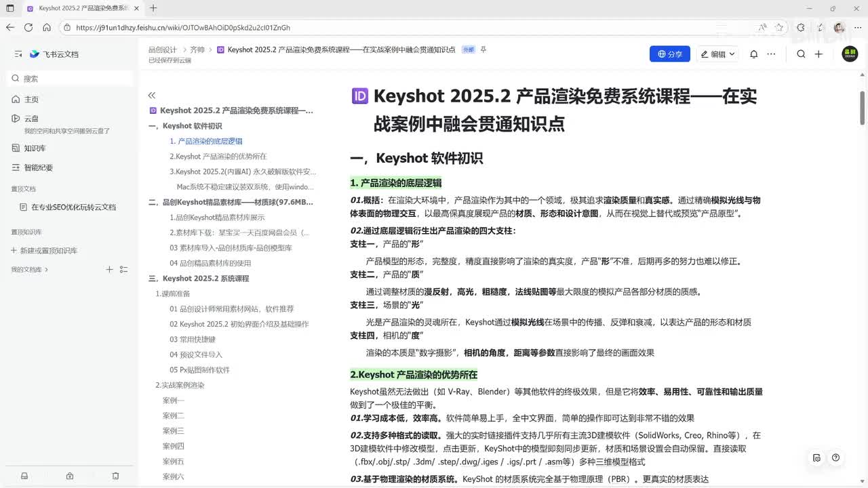The height and width of the screenshot is (488, 868).
Task: Jump to outline item 1. 产品渲染的底层逻辑
Action: pos(206,141)
